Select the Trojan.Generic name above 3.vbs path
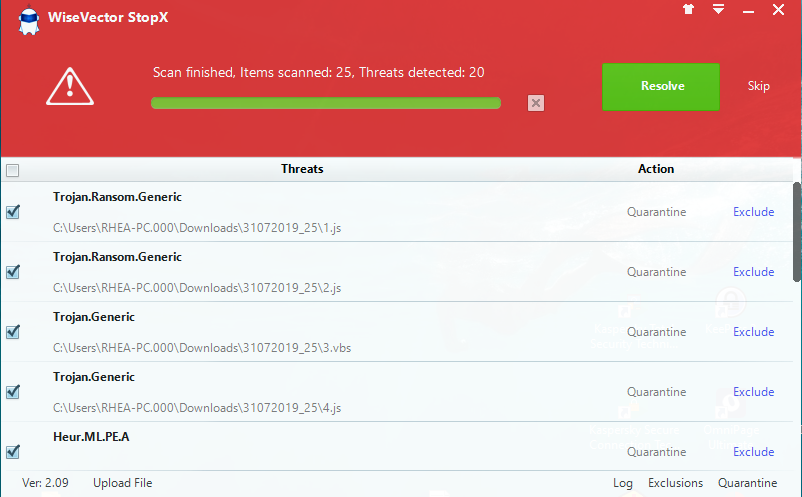Image resolution: width=802 pixels, height=497 pixels. [x=94, y=317]
